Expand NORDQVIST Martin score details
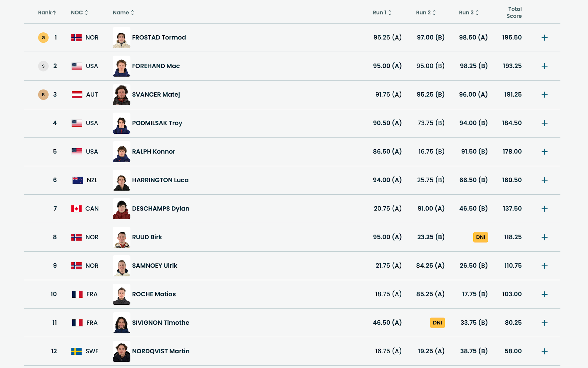Screen dimensions: 588x368 click(544, 351)
